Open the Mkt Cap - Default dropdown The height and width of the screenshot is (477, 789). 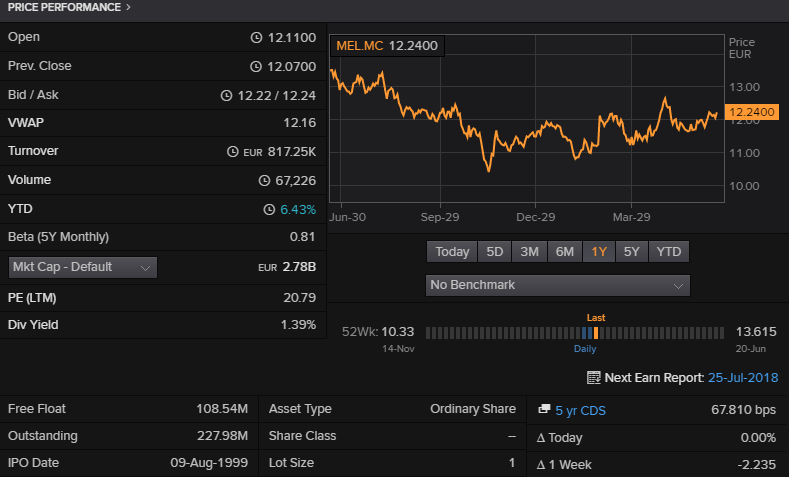pyautogui.click(x=82, y=267)
